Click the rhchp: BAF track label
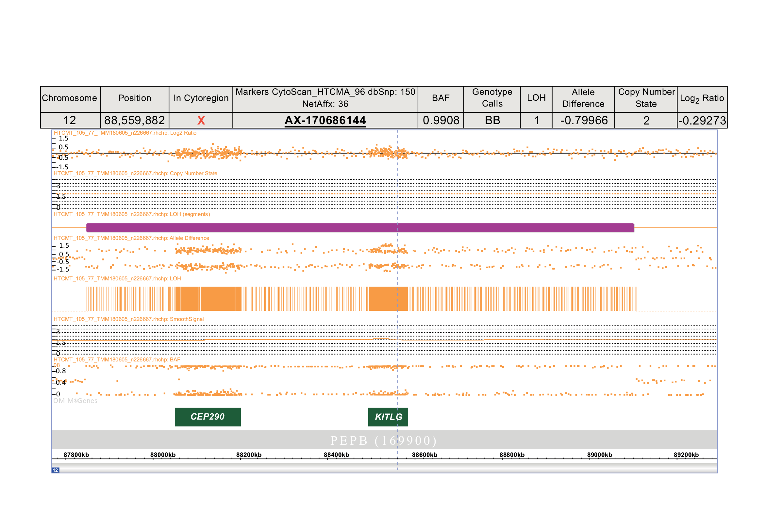 click(117, 359)
